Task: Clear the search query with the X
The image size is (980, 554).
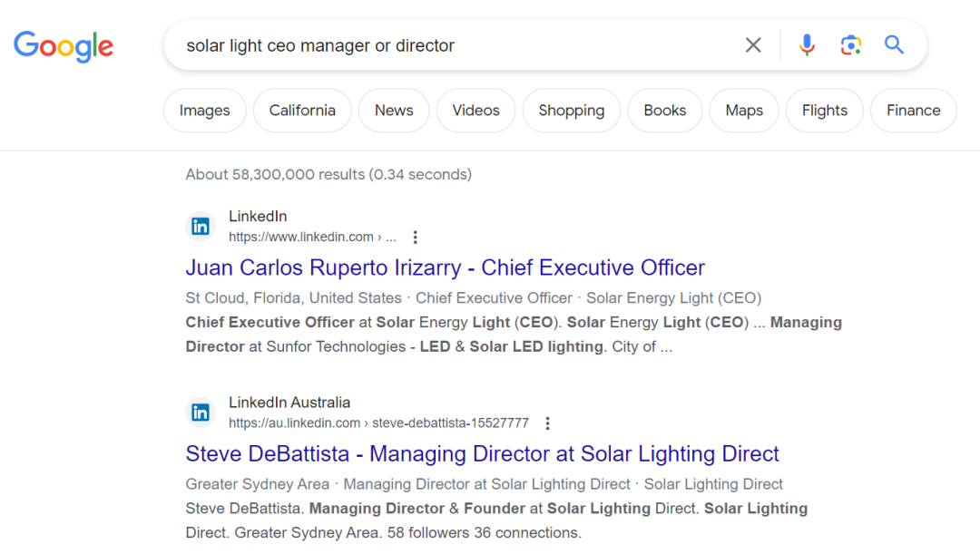Action: tap(753, 45)
